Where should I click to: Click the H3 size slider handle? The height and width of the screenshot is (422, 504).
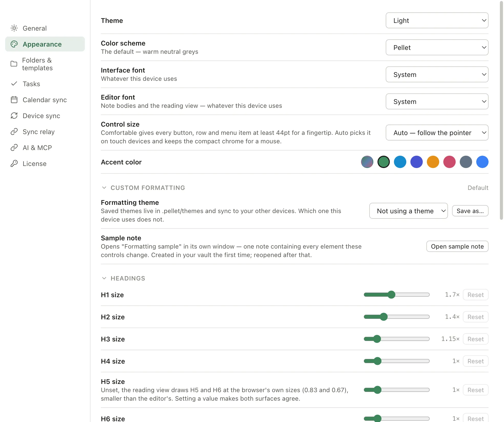tap(377, 339)
